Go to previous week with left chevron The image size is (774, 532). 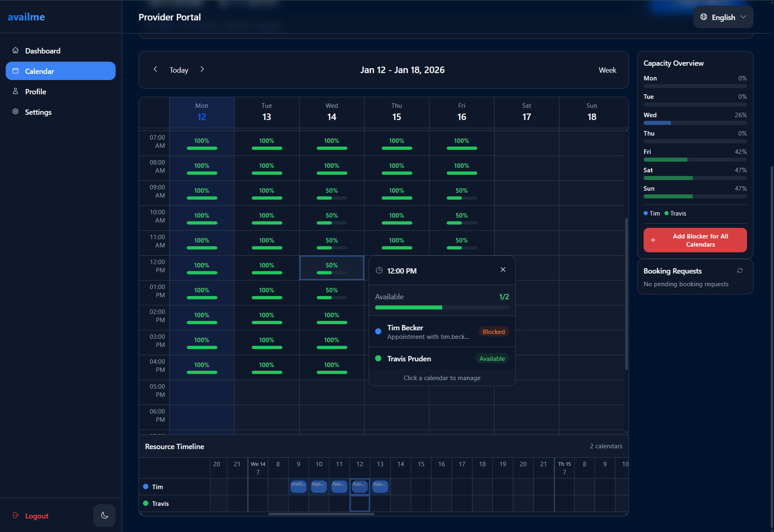[156, 69]
